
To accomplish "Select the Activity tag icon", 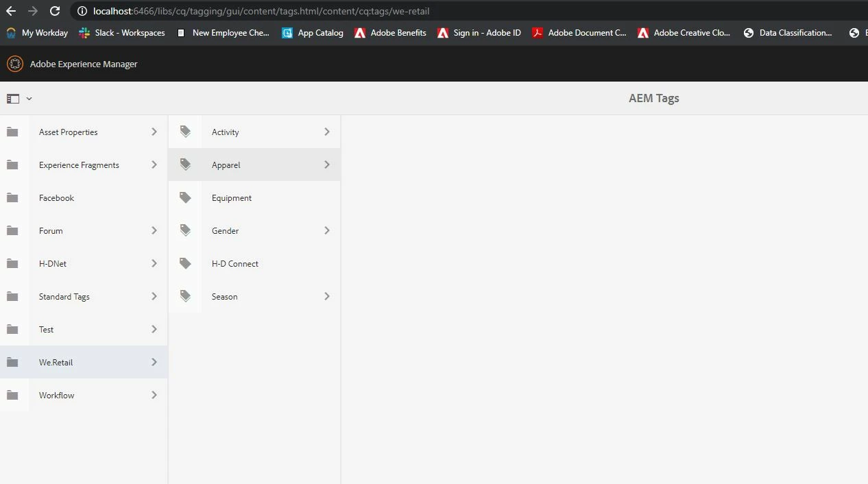I will 185,132.
